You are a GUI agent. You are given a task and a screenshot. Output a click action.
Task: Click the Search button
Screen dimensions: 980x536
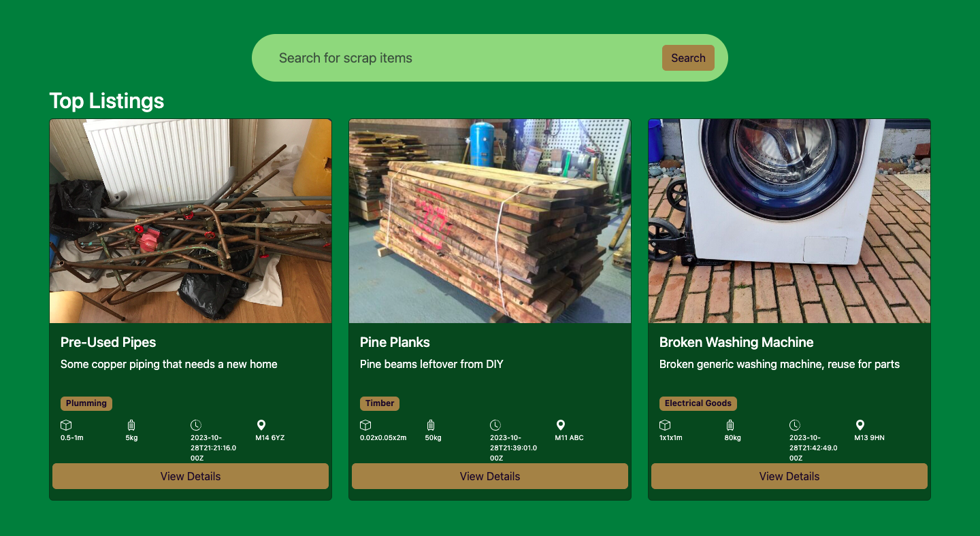point(688,58)
